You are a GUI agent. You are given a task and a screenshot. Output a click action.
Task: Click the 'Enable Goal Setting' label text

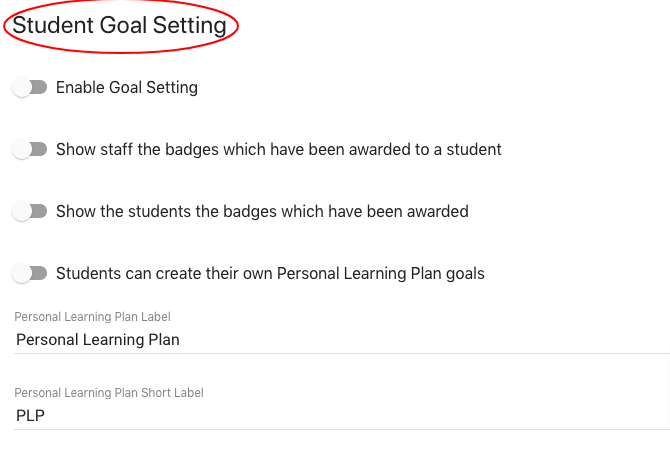pos(127,88)
